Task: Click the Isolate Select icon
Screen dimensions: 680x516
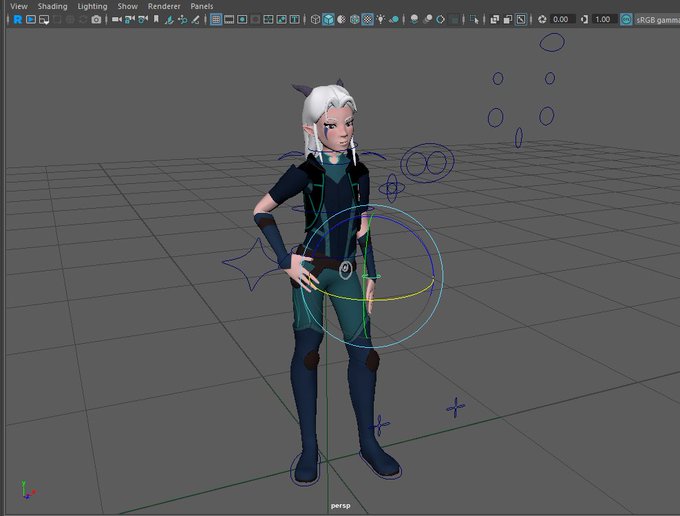Action: click(474, 20)
